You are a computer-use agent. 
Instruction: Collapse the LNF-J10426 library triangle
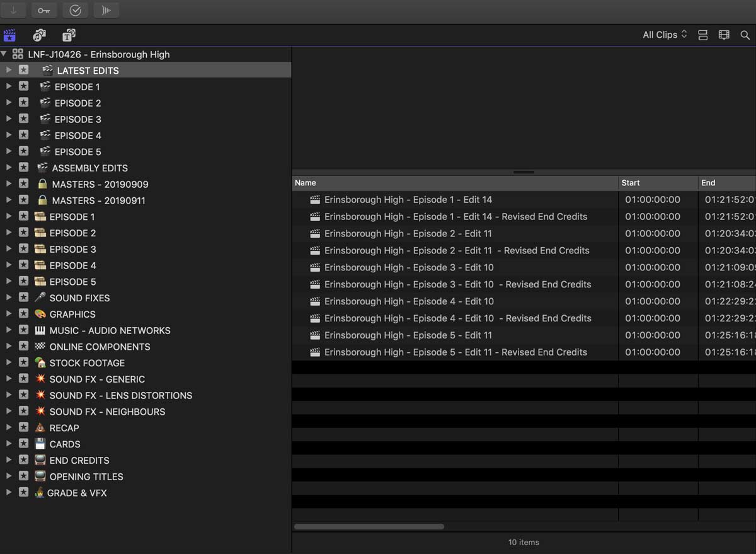click(x=4, y=54)
